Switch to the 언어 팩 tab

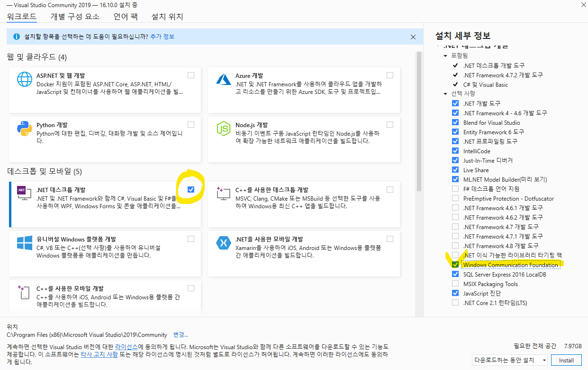(126, 17)
